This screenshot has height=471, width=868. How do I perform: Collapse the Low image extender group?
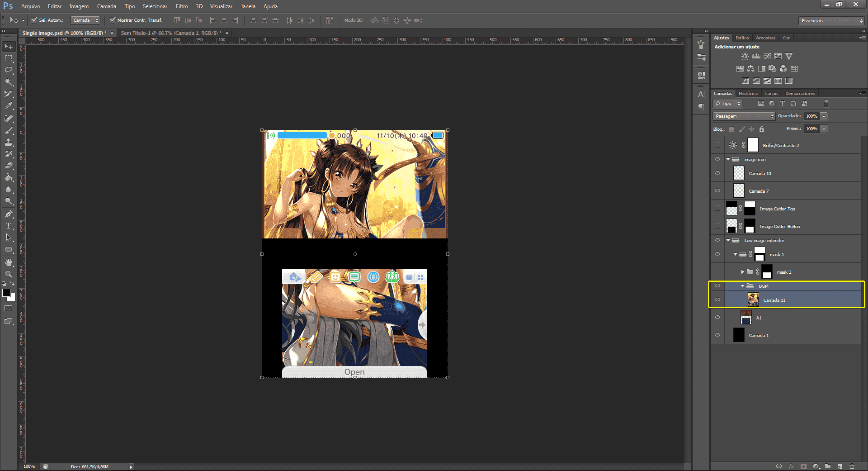pos(728,240)
